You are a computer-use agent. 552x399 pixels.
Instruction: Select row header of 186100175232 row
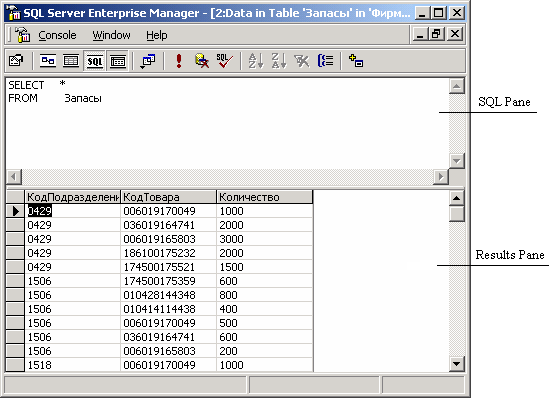15,253
